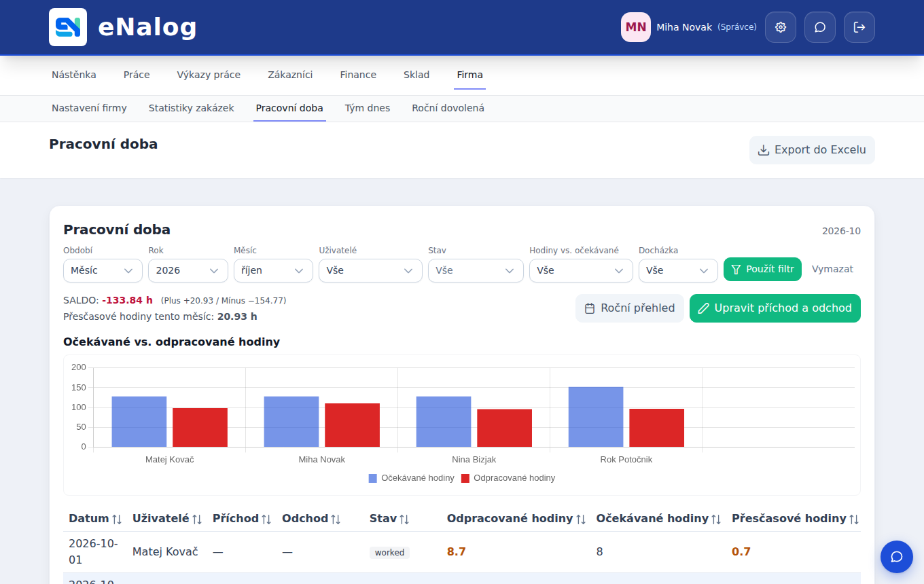Open floating chat bubble button
This screenshot has width=924, height=584.
click(897, 557)
